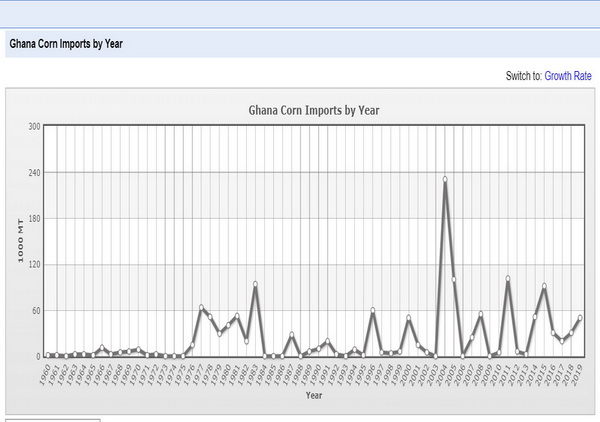Click the 2004 peak data point
The image size is (600, 422).
click(x=445, y=180)
